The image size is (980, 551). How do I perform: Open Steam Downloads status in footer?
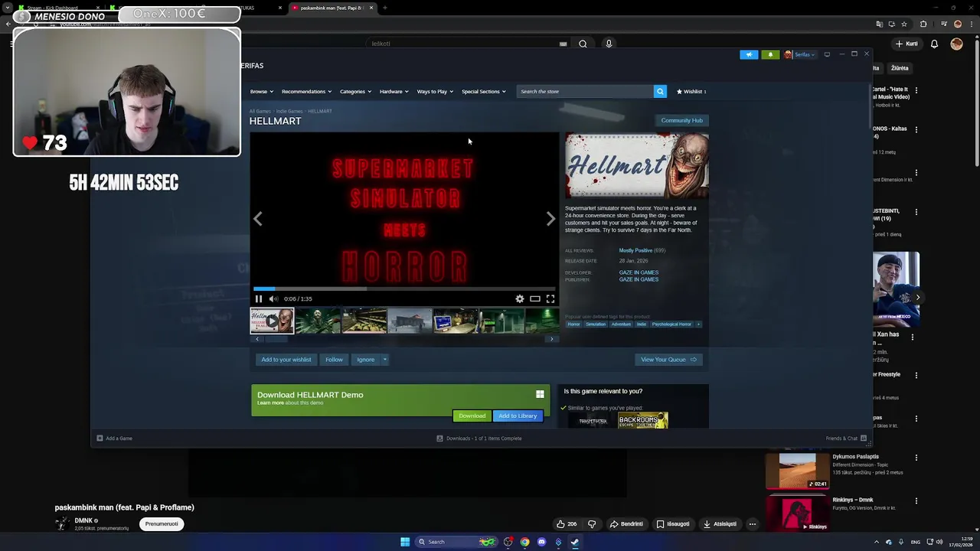point(479,439)
